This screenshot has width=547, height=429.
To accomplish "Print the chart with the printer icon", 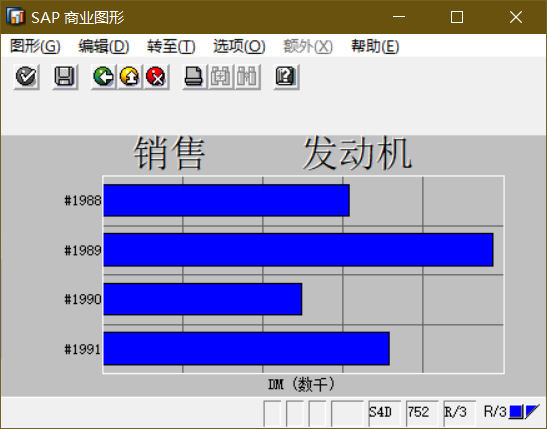I will [194, 76].
